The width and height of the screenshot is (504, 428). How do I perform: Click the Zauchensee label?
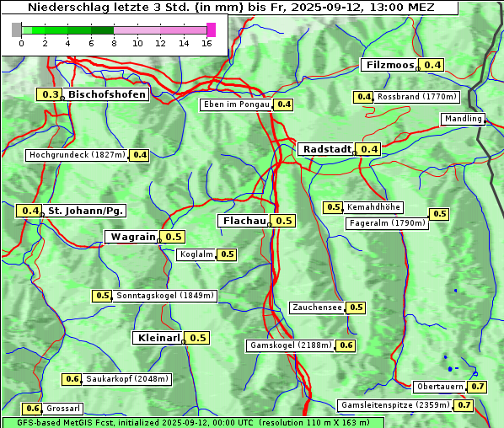click(317, 308)
